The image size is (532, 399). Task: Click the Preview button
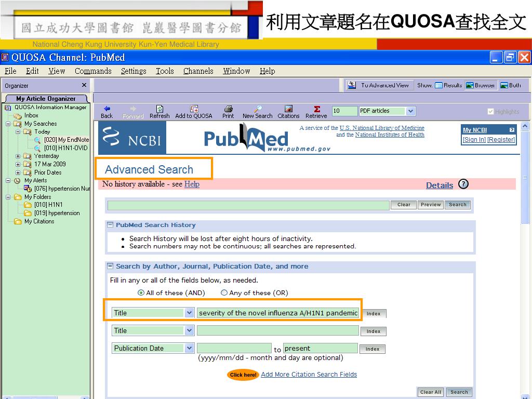point(431,205)
